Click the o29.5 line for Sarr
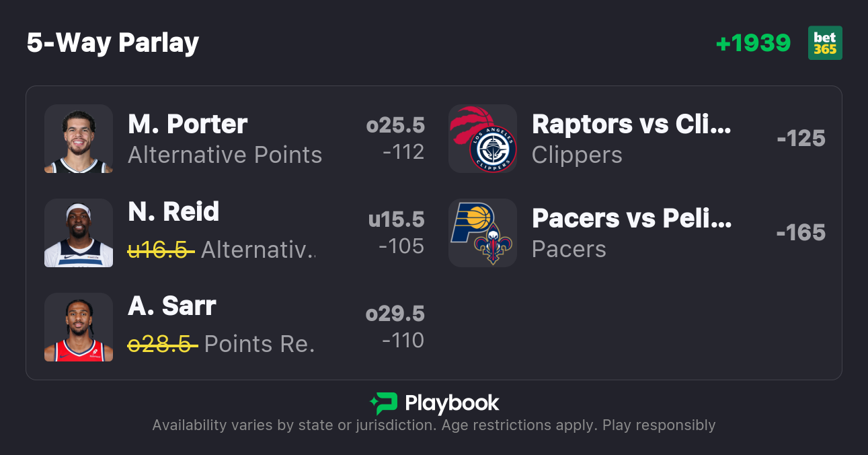The image size is (868, 455). [x=395, y=314]
